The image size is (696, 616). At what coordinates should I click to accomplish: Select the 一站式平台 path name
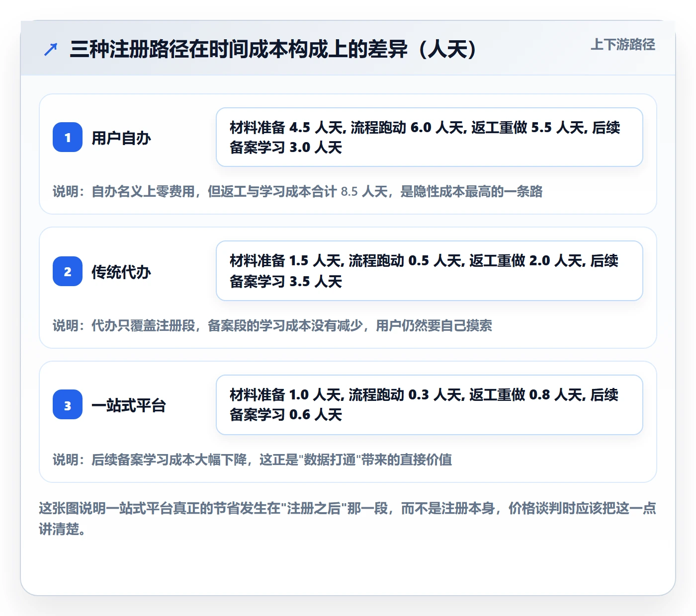pyautogui.click(x=129, y=405)
